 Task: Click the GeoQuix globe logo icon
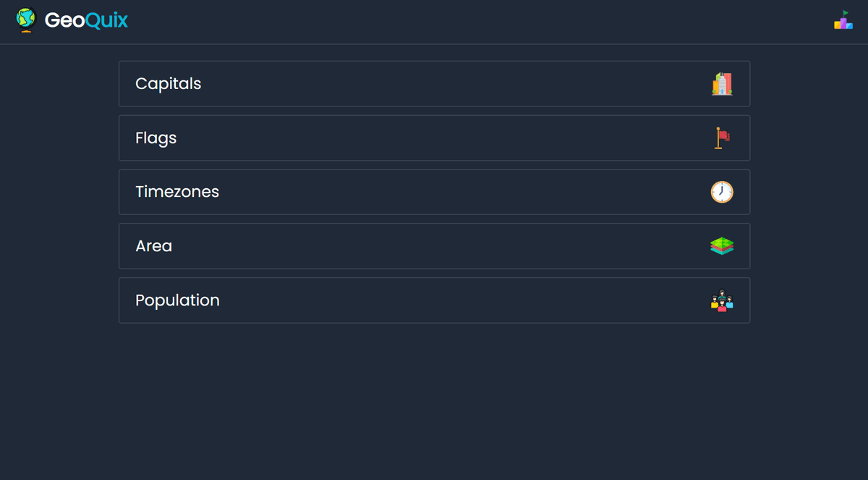click(26, 20)
